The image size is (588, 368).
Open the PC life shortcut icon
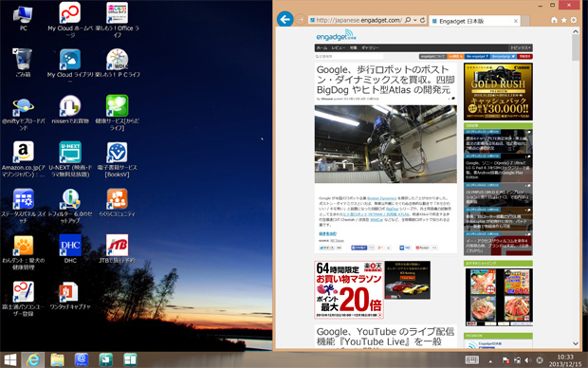(117, 63)
